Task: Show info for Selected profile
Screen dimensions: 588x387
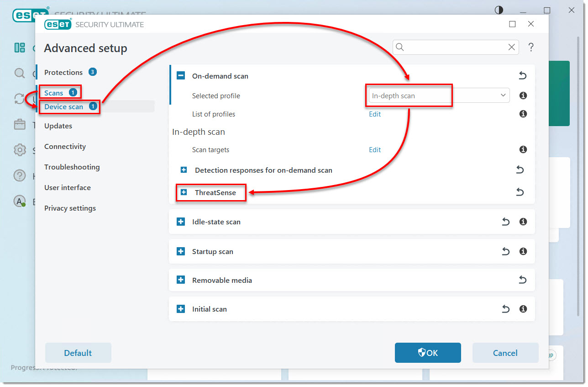Action: click(x=523, y=95)
